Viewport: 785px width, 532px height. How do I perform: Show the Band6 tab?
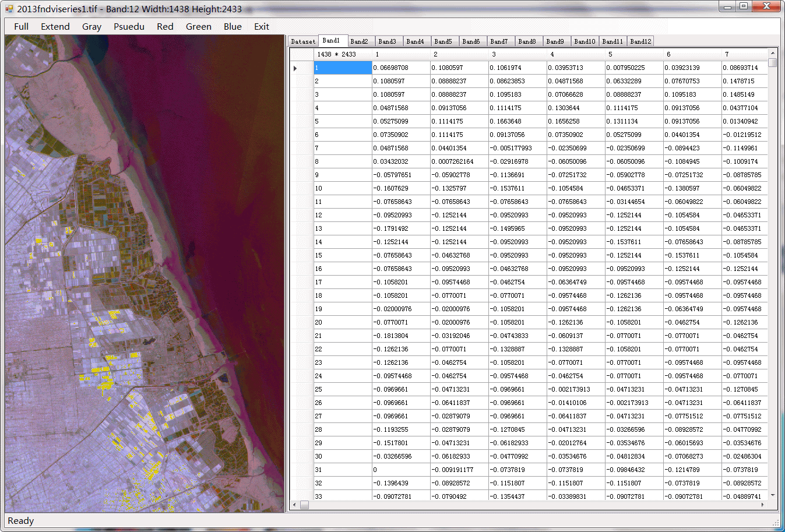coord(471,41)
